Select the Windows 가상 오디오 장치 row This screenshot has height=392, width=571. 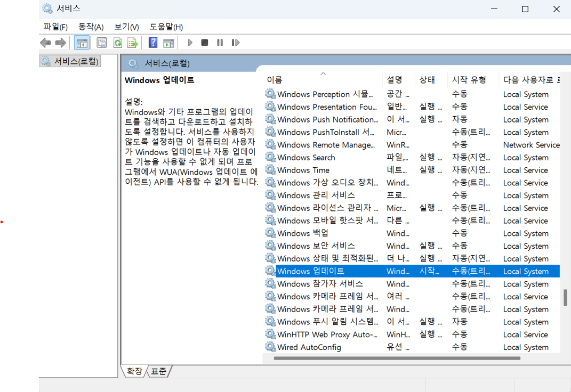click(x=412, y=183)
